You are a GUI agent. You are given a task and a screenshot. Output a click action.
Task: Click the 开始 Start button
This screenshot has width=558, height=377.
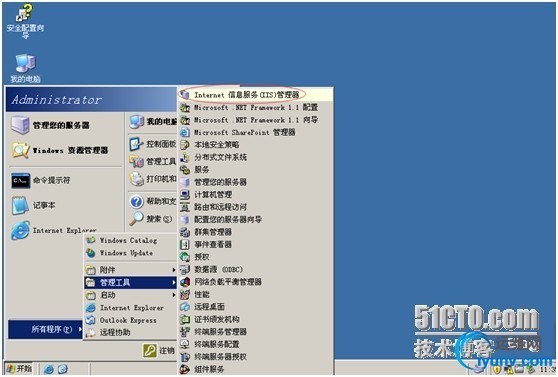click(19, 368)
